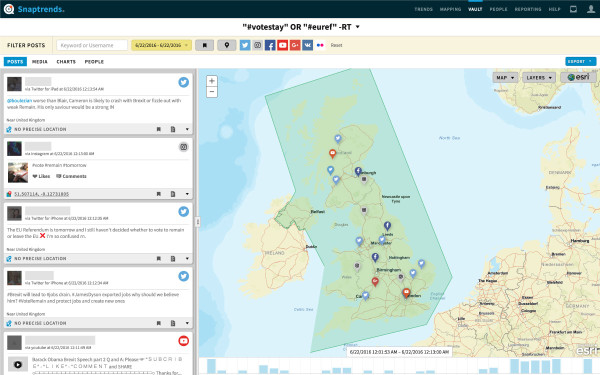
Task: Toggle the Twitter source filter
Action: (x=245, y=45)
